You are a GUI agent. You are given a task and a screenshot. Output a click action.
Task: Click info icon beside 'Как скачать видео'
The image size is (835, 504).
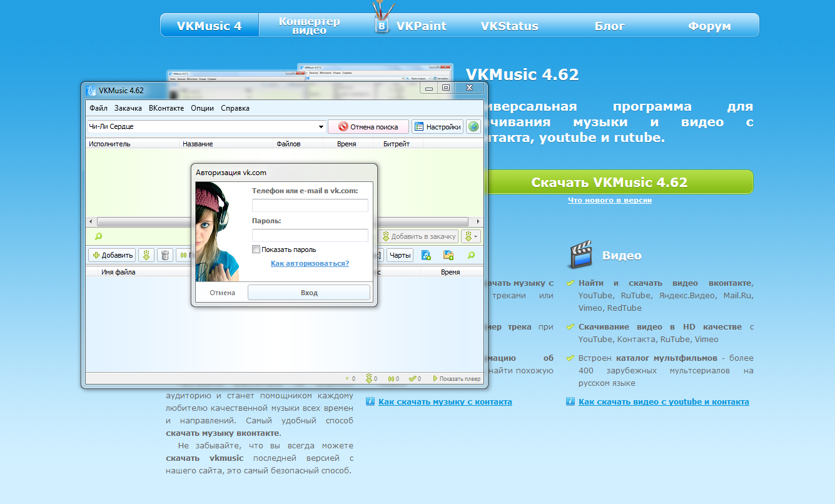(x=570, y=401)
